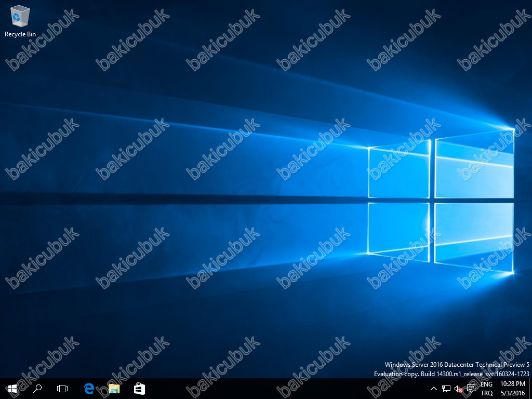Open the network status tray icon
Viewport: 532px width, 399px height.
(x=446, y=389)
